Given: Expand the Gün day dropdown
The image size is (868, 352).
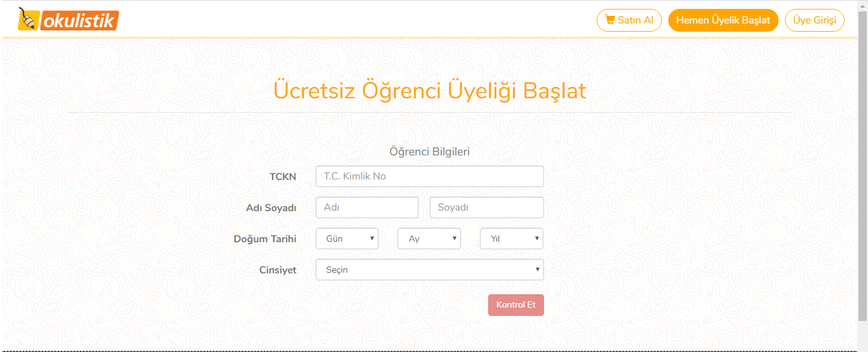Looking at the screenshot, I should point(347,238).
